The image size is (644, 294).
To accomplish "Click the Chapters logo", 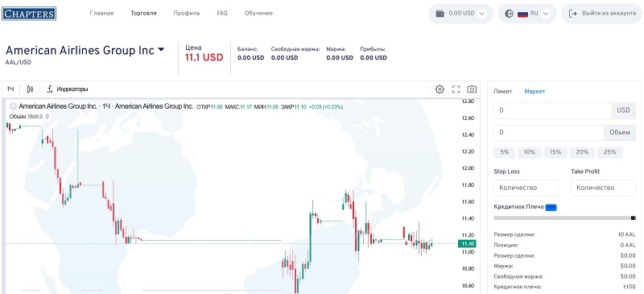I will pos(29,13).
